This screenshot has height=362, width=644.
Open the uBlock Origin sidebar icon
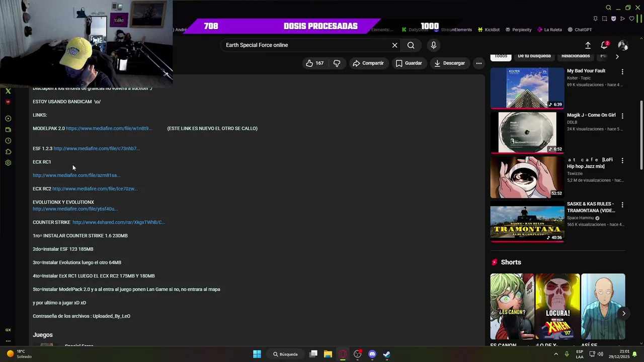coord(8,102)
